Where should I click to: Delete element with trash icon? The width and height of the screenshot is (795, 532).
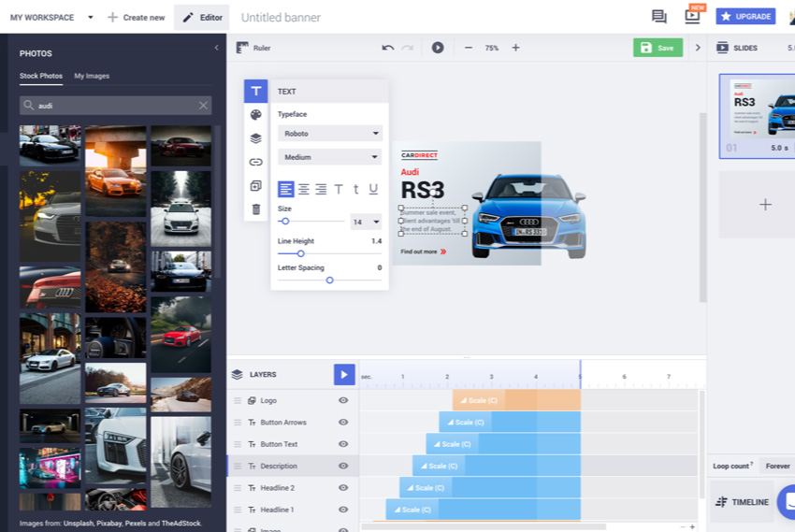(x=255, y=209)
